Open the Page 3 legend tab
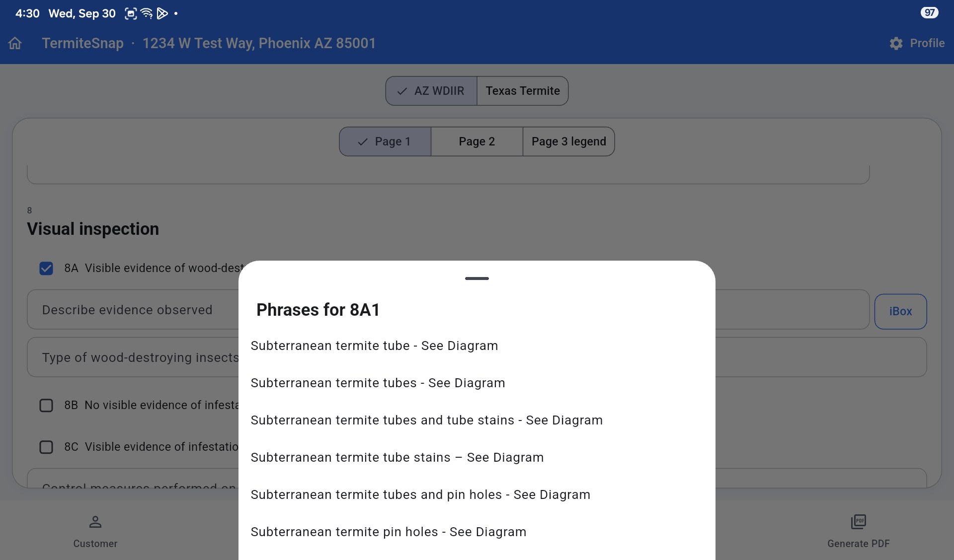Viewport: 954px width, 560px height. tap(569, 141)
